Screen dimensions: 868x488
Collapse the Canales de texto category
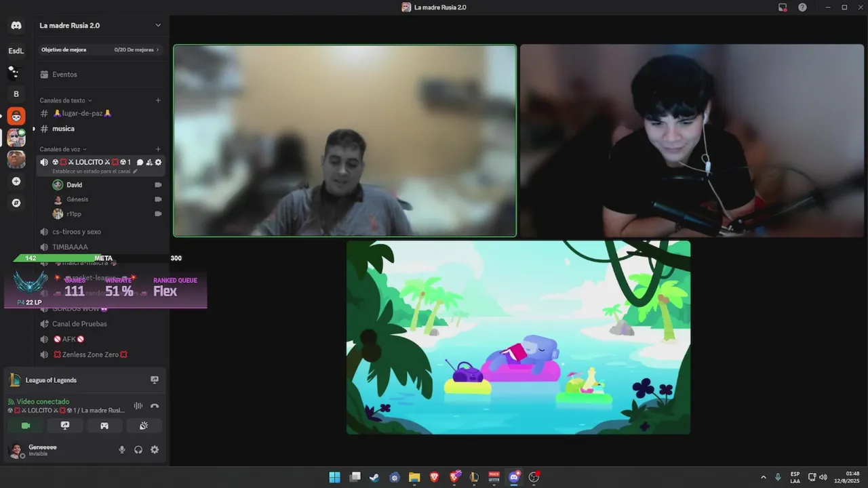tap(66, 100)
